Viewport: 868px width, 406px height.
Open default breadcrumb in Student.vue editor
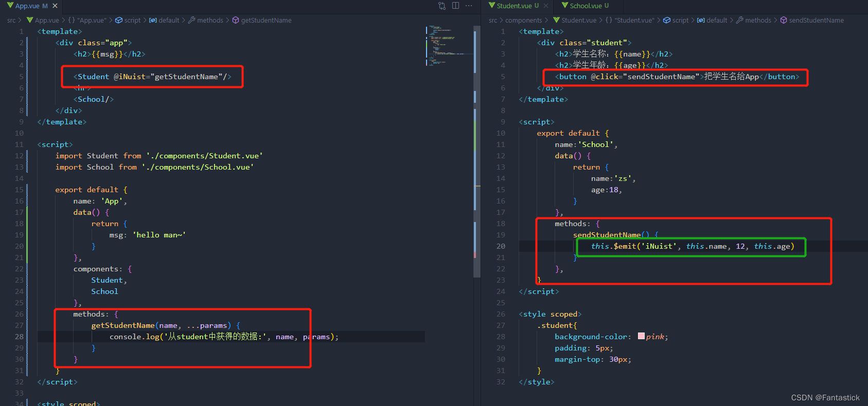(713, 20)
